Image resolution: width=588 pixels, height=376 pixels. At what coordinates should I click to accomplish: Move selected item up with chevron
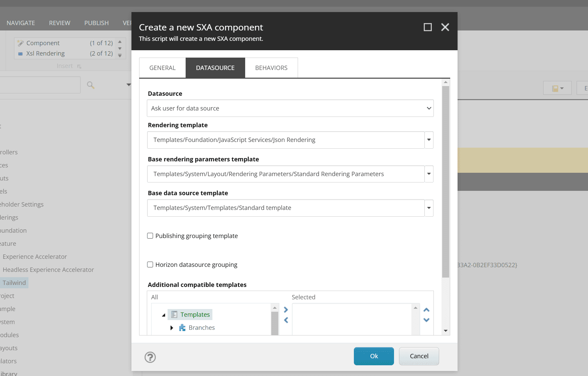(426, 310)
